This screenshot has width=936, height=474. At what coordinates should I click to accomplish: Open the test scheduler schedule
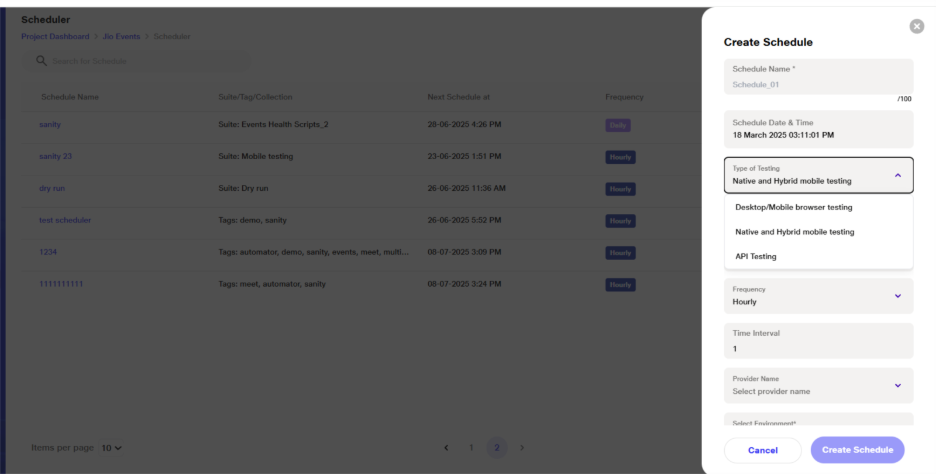click(65, 220)
